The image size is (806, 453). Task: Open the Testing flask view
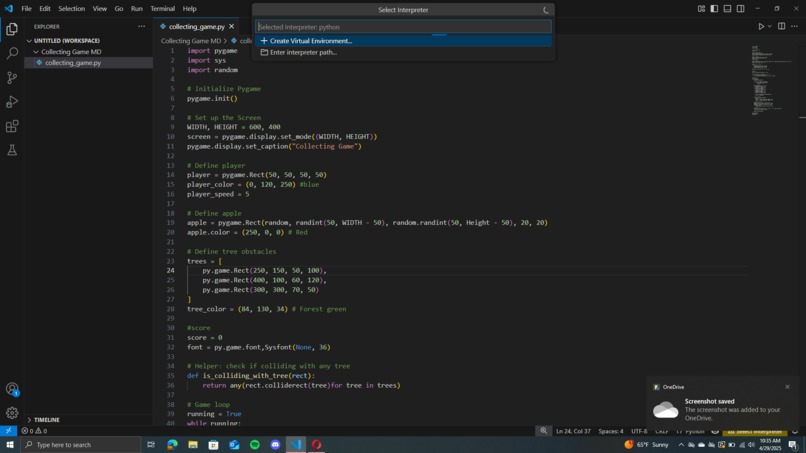click(x=12, y=150)
